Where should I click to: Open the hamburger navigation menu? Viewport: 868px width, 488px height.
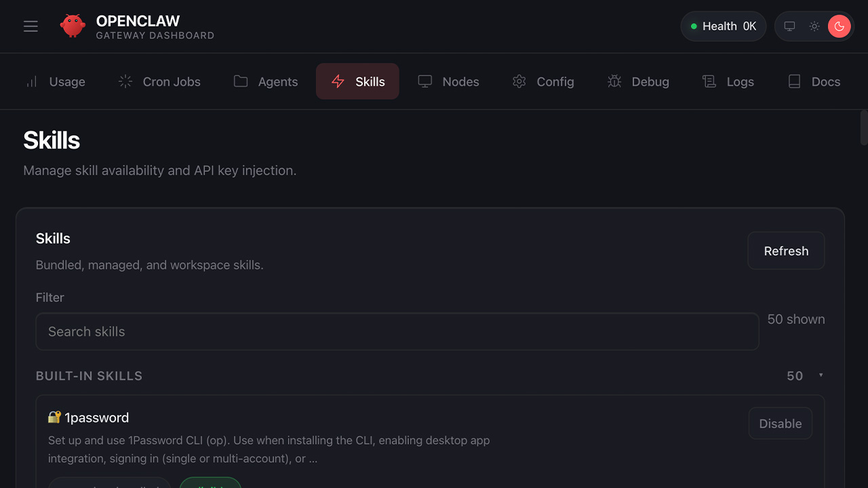[31, 26]
